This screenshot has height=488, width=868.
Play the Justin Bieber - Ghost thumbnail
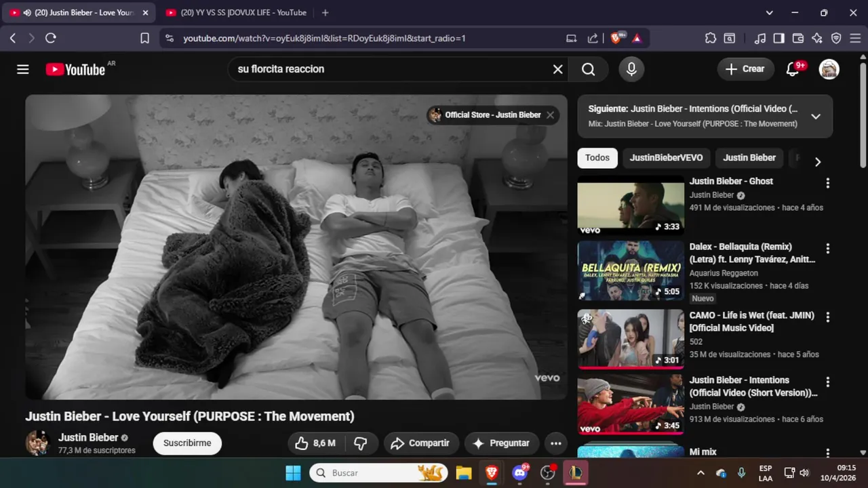pyautogui.click(x=631, y=205)
